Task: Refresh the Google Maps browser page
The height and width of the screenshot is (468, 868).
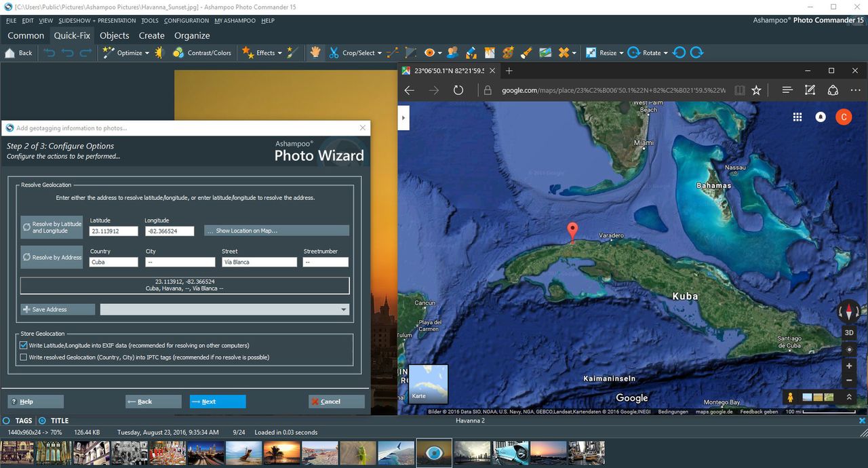Action: [x=458, y=90]
